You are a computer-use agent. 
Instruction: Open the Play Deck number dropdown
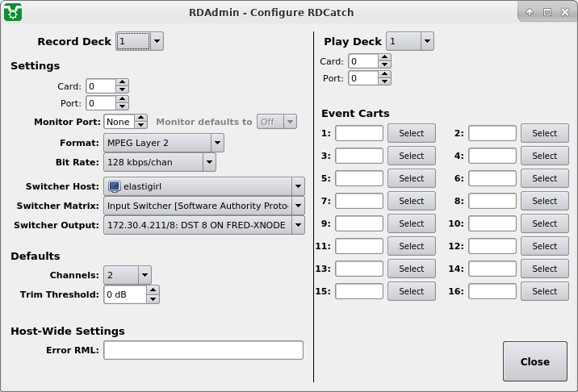[409, 41]
